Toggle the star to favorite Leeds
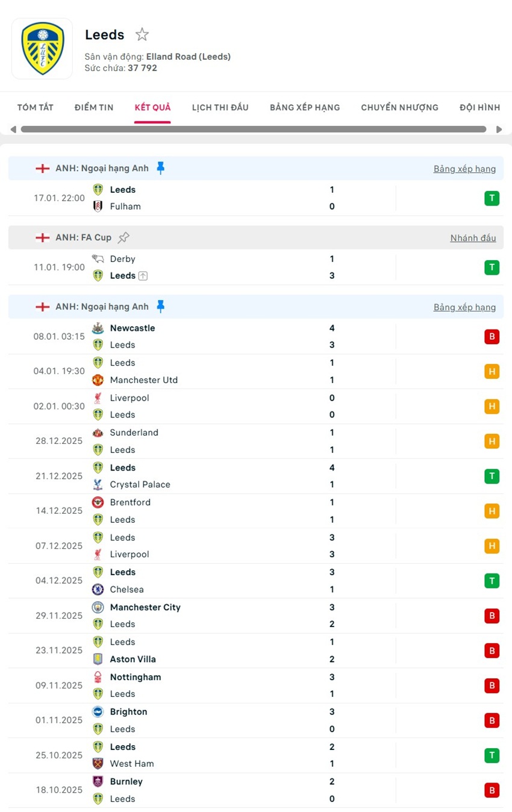The image size is (512, 812). click(x=142, y=34)
